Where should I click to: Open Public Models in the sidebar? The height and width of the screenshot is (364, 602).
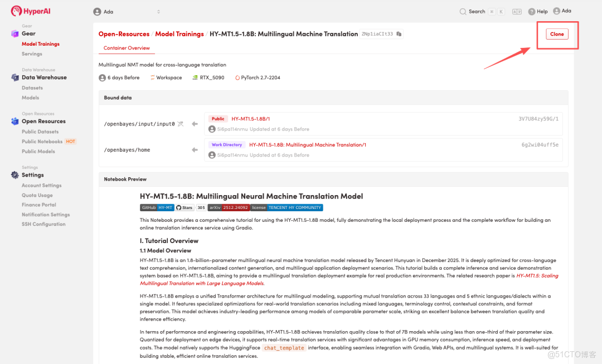[38, 151]
